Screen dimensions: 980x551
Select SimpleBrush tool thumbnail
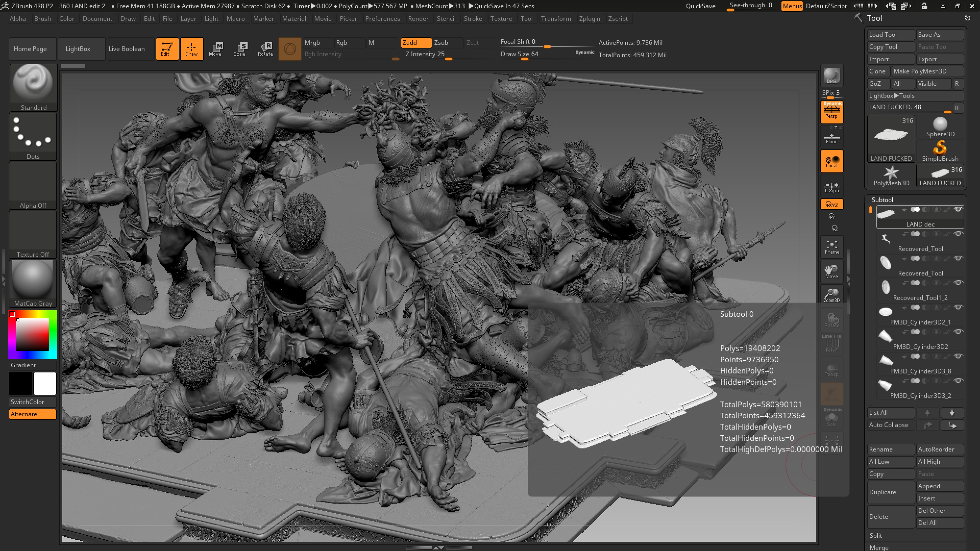click(x=940, y=151)
